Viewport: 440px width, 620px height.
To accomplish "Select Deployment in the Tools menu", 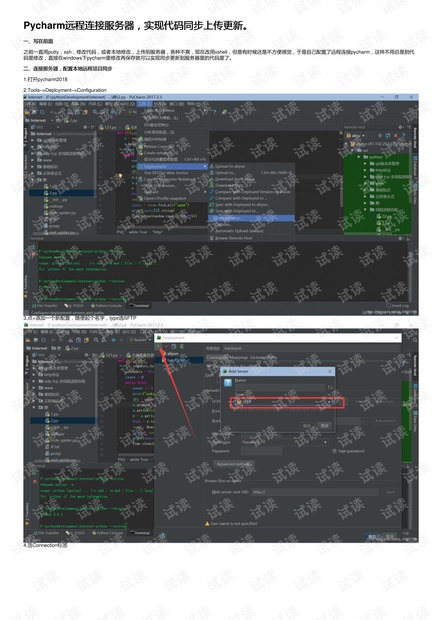I will (172, 166).
